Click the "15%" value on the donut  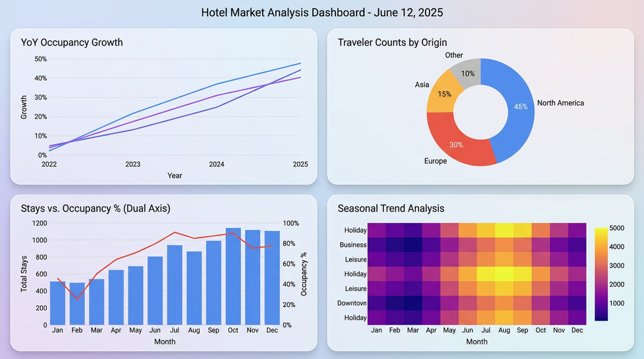pos(444,94)
